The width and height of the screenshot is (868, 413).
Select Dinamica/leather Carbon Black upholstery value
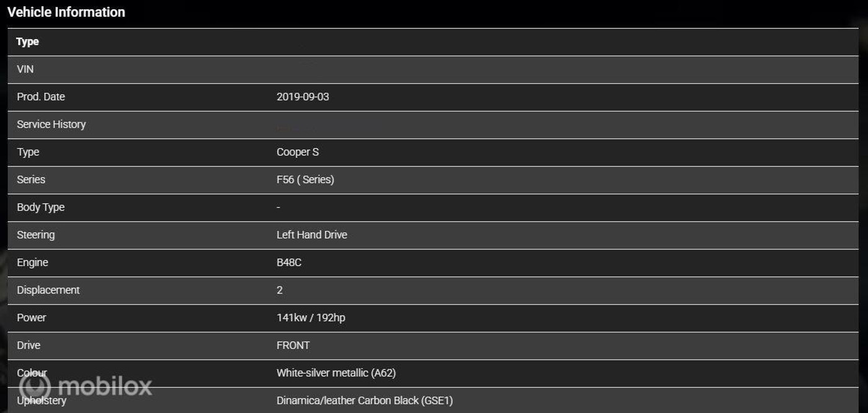tap(365, 401)
